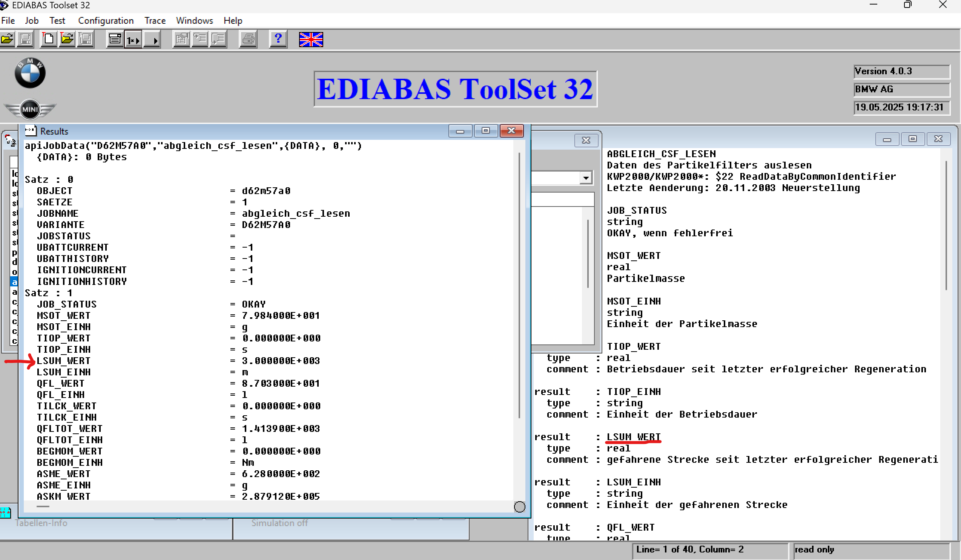Click the greyed printer icon
961x560 pixels.
[248, 39]
